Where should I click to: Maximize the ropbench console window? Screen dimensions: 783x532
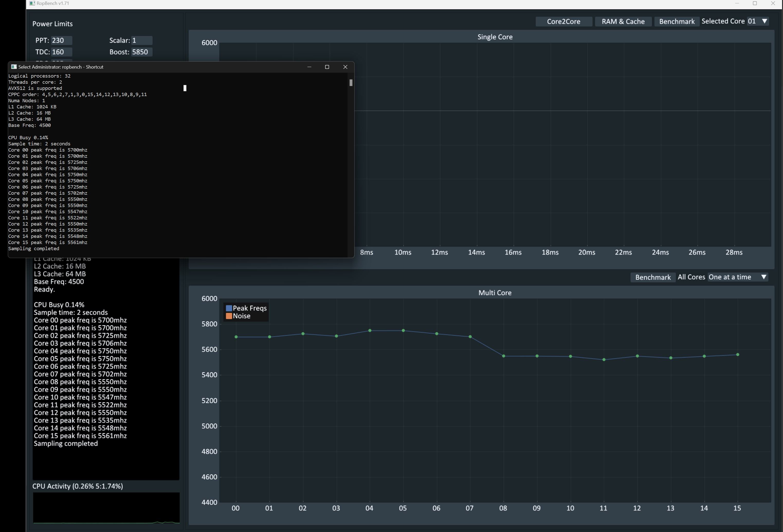(x=326, y=67)
